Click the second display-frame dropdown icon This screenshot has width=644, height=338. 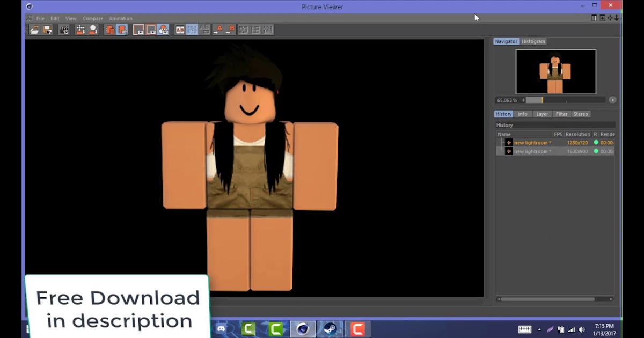click(151, 30)
